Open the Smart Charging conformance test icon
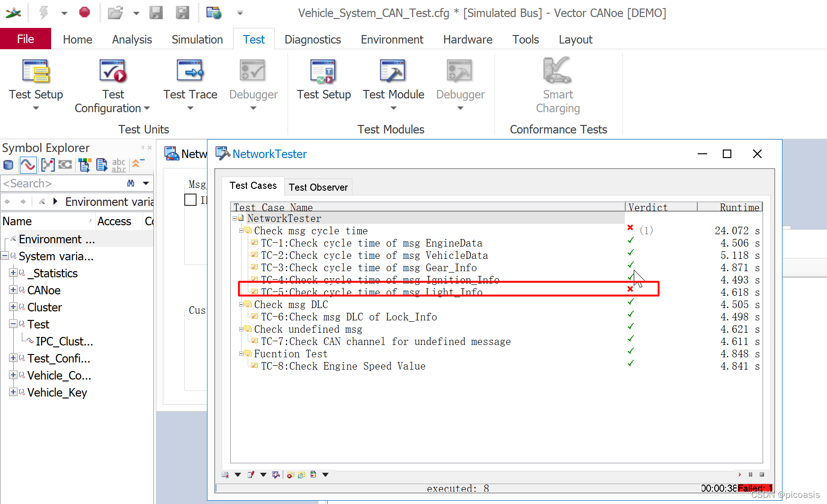The height and width of the screenshot is (504, 827). click(x=557, y=71)
